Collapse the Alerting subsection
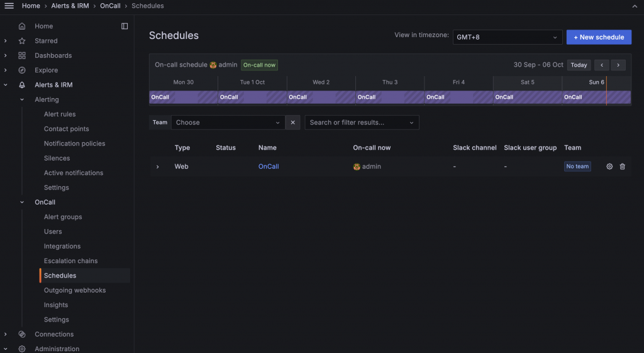Screen dimensions: 644x353 [22, 99]
